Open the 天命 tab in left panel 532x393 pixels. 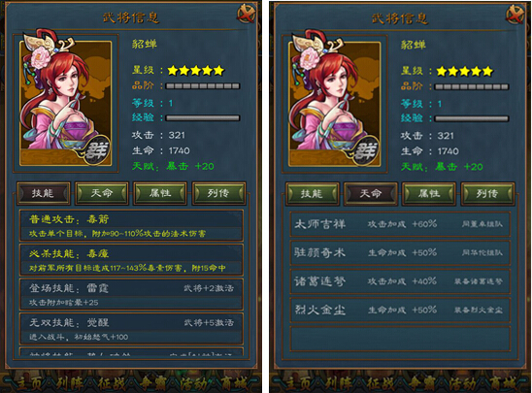click(102, 193)
